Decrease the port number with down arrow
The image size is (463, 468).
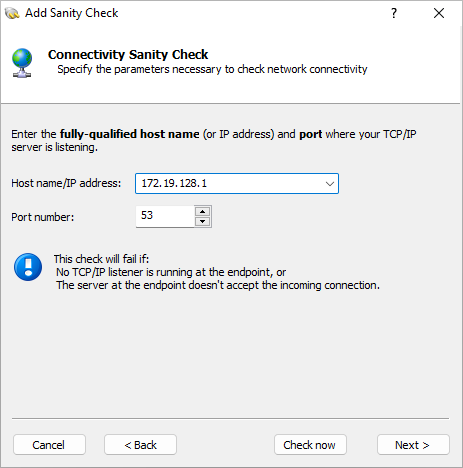pos(202,221)
